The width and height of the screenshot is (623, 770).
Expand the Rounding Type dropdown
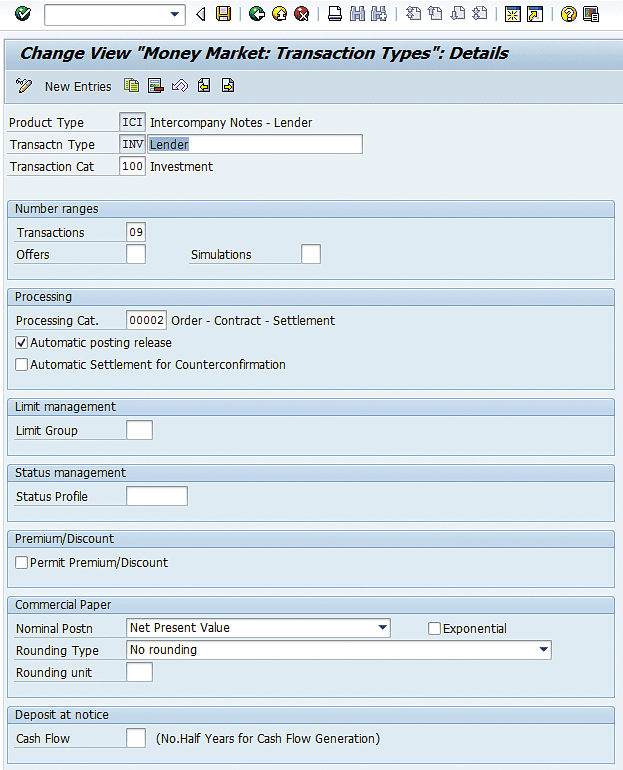click(x=543, y=650)
